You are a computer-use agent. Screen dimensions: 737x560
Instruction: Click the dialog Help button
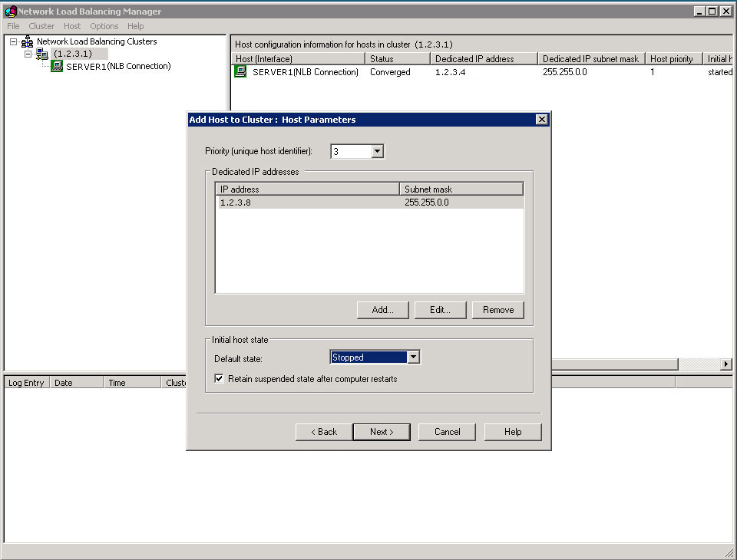[513, 432]
